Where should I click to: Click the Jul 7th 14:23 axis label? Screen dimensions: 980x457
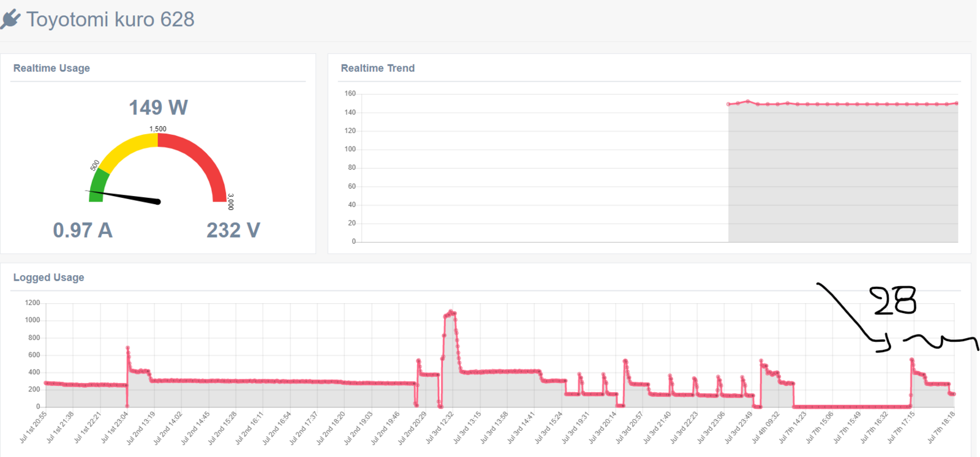point(793,427)
